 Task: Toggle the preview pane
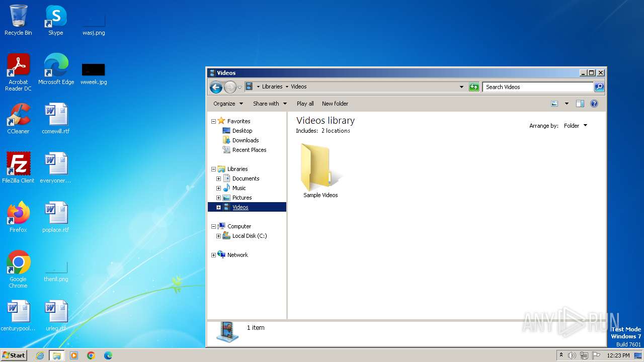click(580, 104)
